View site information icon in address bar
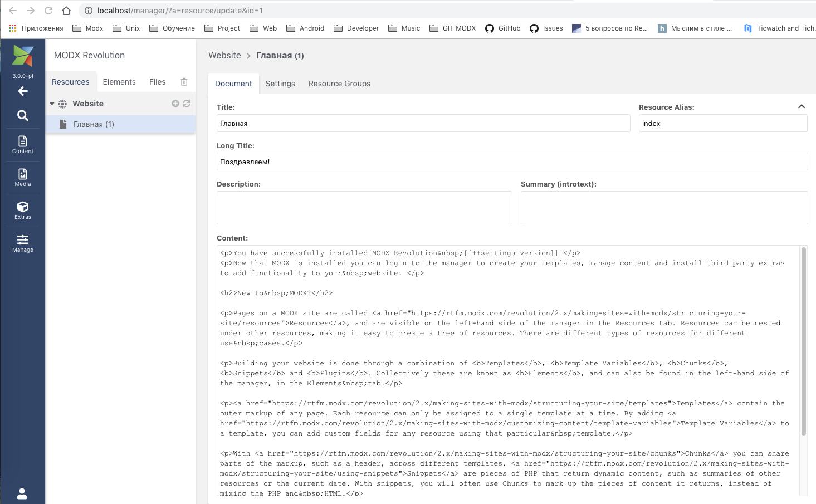 [88, 11]
